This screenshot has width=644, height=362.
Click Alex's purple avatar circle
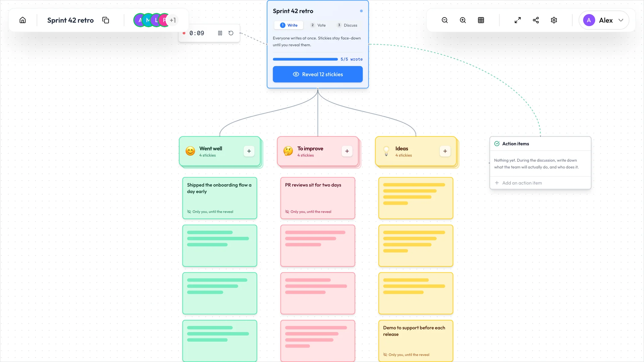pos(589,20)
